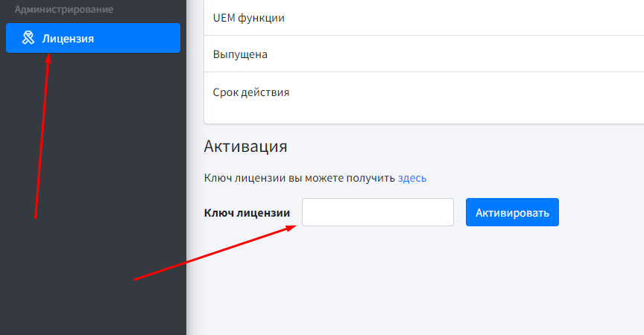The height and width of the screenshot is (335, 644).
Task: Click the text 'Ключ лицензии вы можете получить'
Action: click(299, 178)
